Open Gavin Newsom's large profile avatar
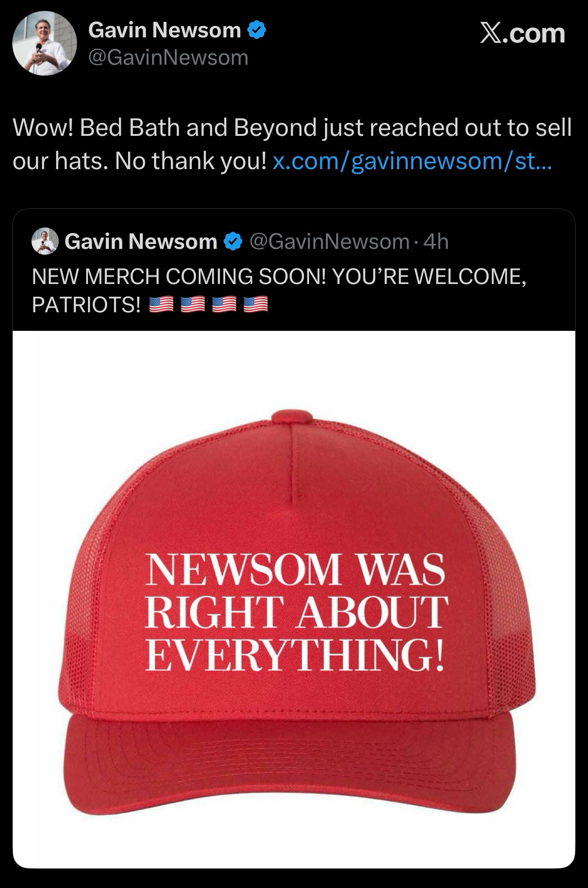 [44, 43]
